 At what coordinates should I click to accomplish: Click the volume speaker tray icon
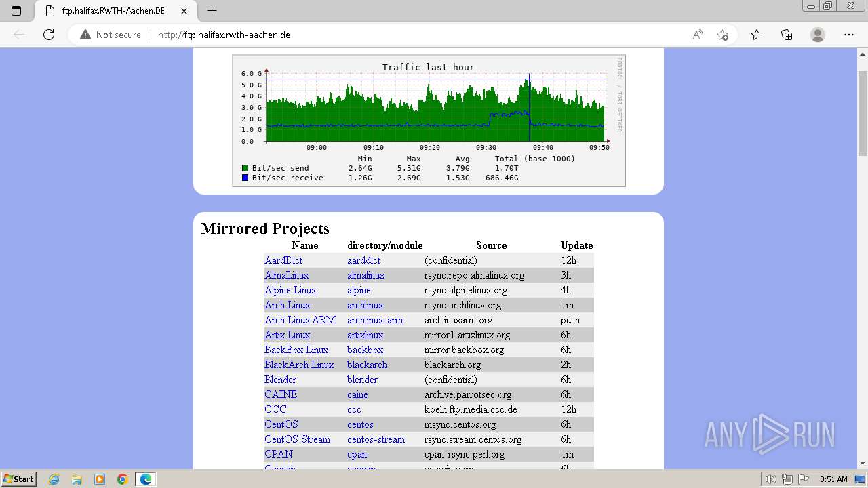click(771, 479)
